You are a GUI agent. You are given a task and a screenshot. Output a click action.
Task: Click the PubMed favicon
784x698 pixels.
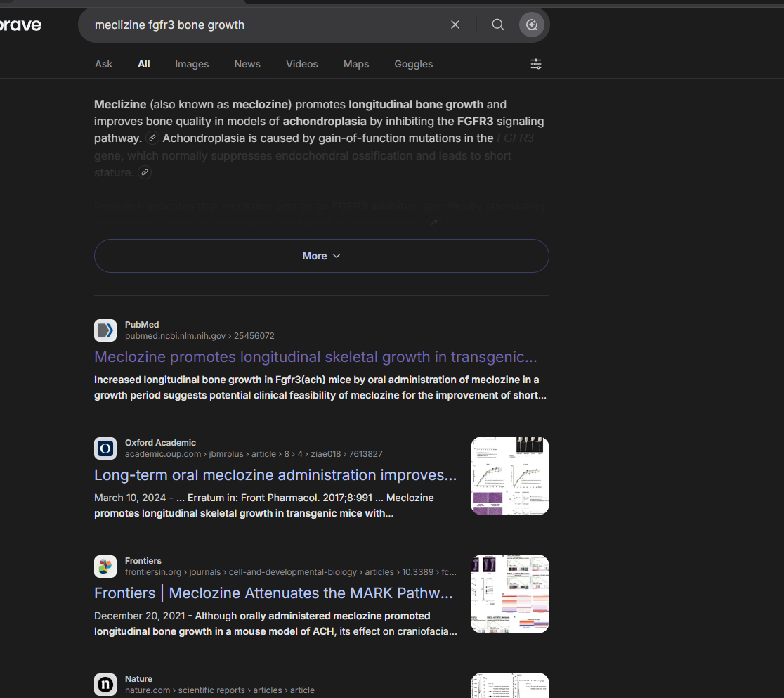tap(105, 330)
